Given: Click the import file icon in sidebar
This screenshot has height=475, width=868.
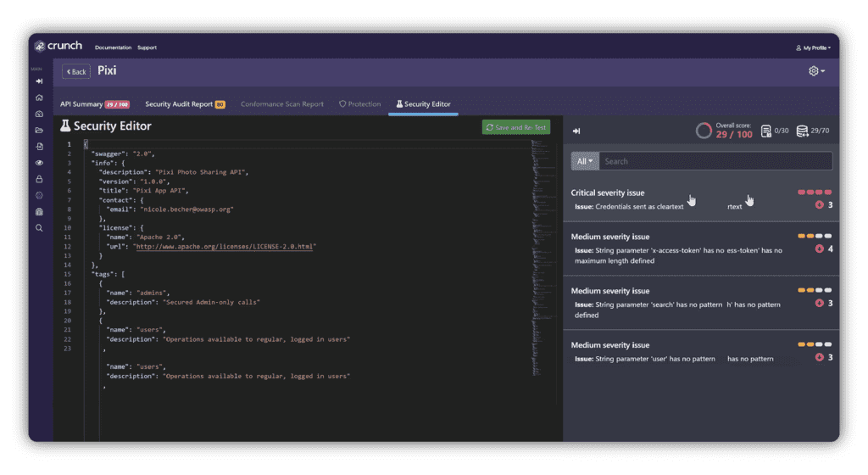Looking at the screenshot, I should pyautogui.click(x=39, y=147).
